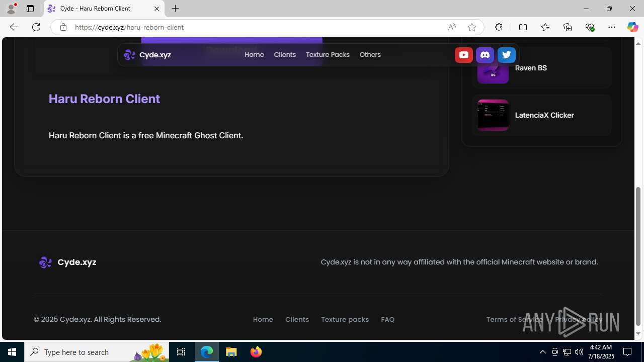Viewport: 644px width, 362px height.
Task: Select the Cyde - Haru Reborn Client tab
Action: point(104,9)
